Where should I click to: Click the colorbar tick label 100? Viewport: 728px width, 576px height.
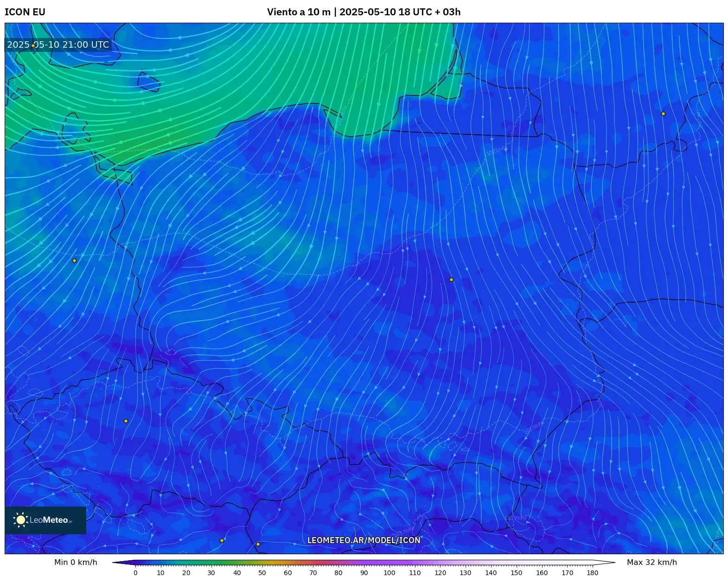[390, 573]
